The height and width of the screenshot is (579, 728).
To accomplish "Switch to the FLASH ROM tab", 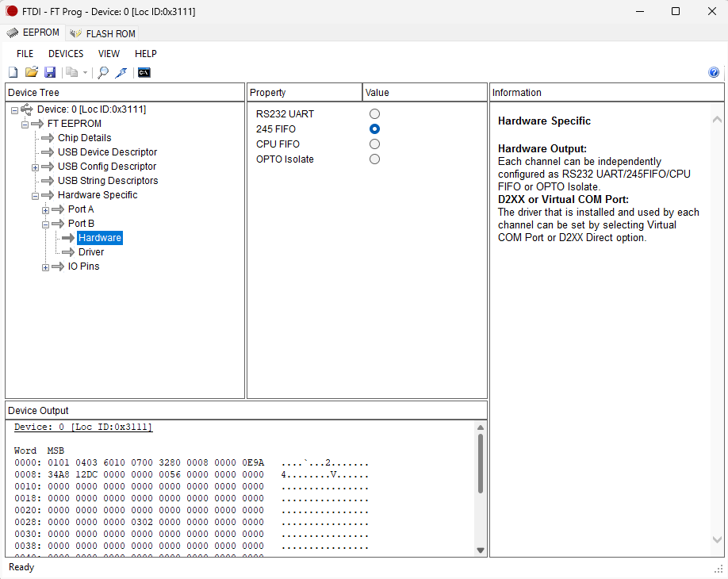I will (102, 33).
